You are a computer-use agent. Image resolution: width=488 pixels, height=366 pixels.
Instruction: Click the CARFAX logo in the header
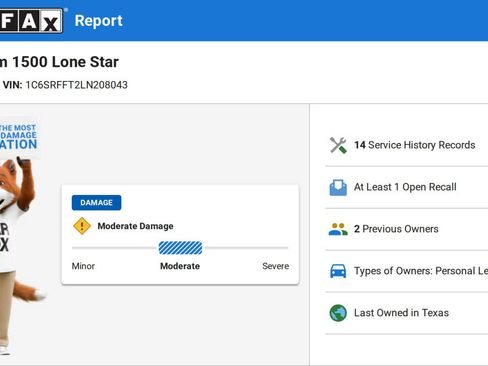coord(32,21)
